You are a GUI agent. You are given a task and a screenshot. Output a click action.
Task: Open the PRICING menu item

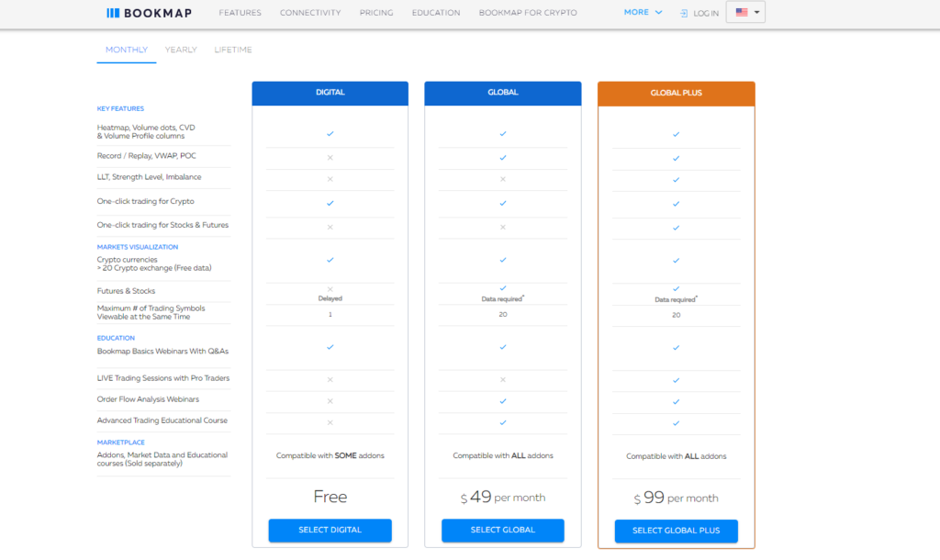376,13
